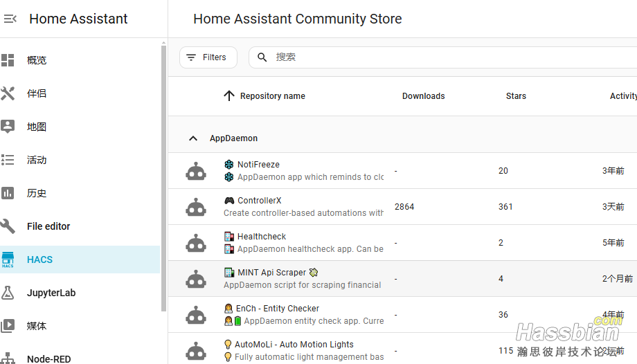This screenshot has width=637, height=364.
Task: Select HACS in the sidebar
Action: (39, 260)
